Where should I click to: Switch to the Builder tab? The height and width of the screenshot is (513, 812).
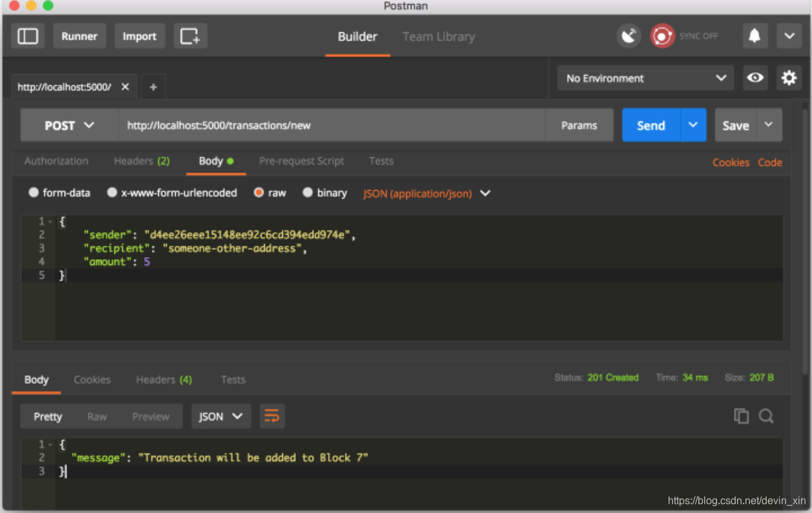point(357,37)
